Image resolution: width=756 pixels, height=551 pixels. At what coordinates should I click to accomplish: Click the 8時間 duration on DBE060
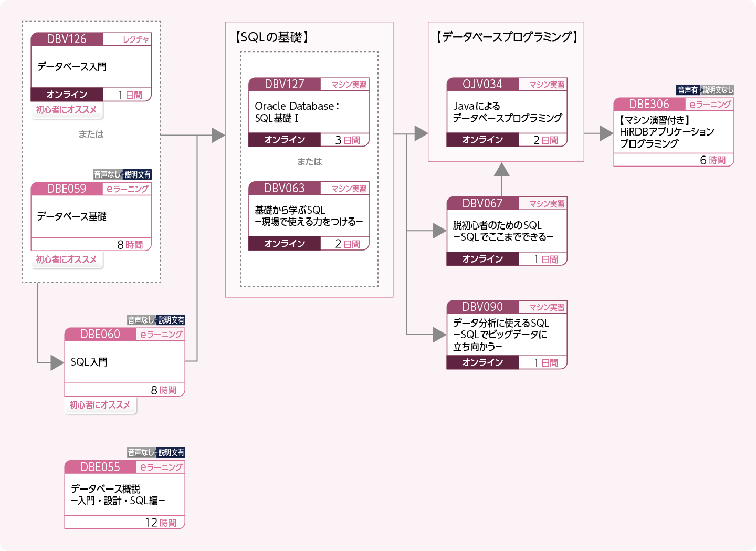pos(164,390)
